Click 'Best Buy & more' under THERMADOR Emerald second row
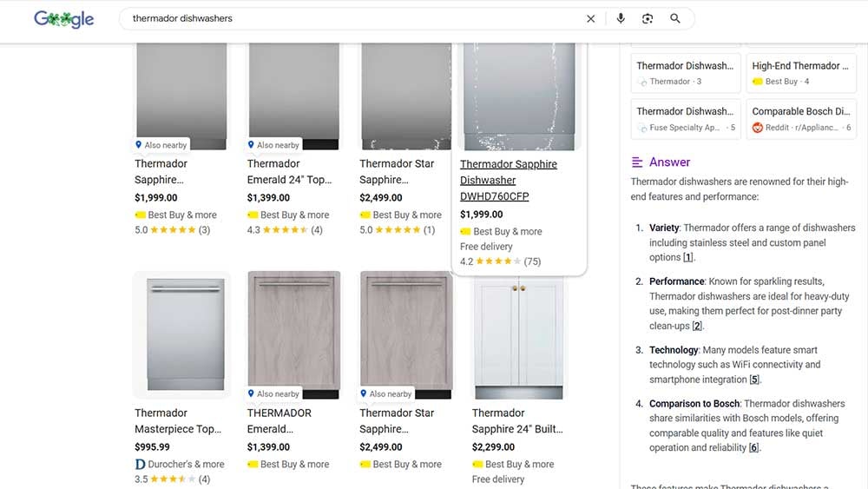Image resolution: width=868 pixels, height=489 pixels. tap(294, 464)
